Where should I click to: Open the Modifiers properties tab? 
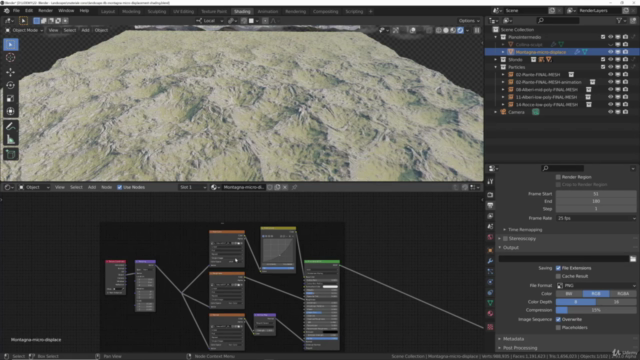click(490, 261)
